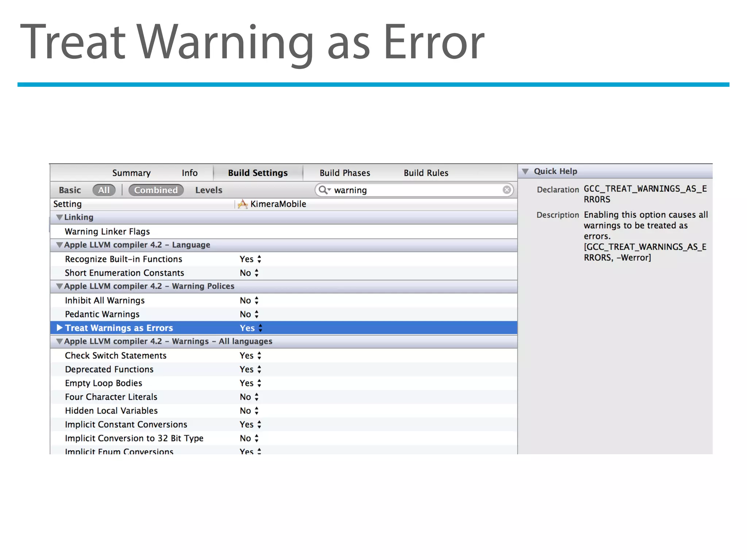The image size is (747, 560).
Task: Select the Recognize Built-in Functions setting
Action: coord(123,259)
